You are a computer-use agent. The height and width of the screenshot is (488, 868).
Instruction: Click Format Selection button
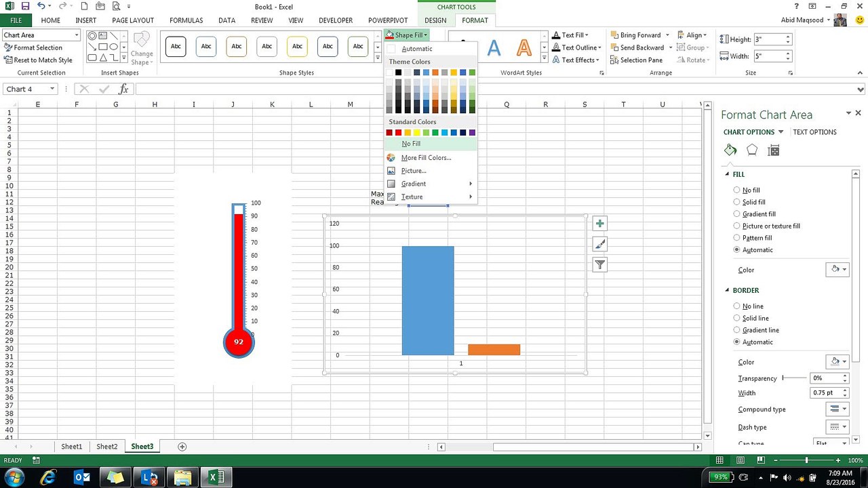click(33, 47)
